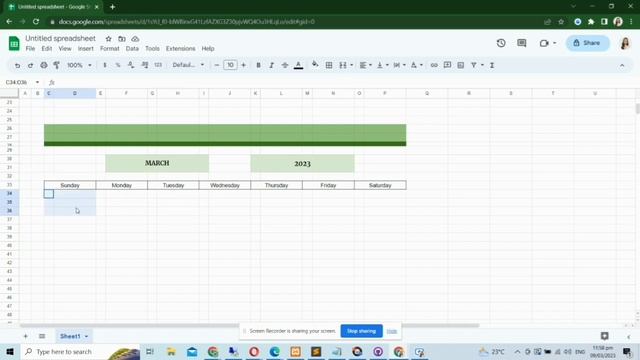640x360 pixels.
Task: Format as percent icon
Action: point(118,65)
